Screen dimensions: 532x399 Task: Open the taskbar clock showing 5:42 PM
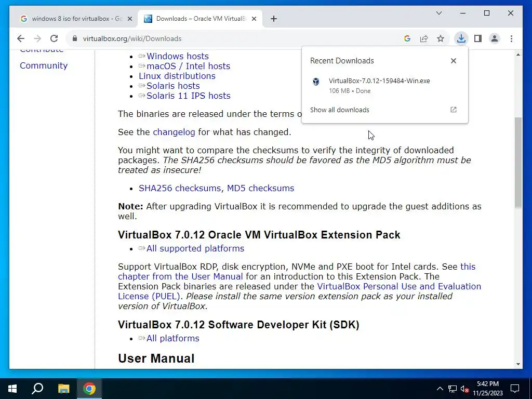(x=487, y=389)
